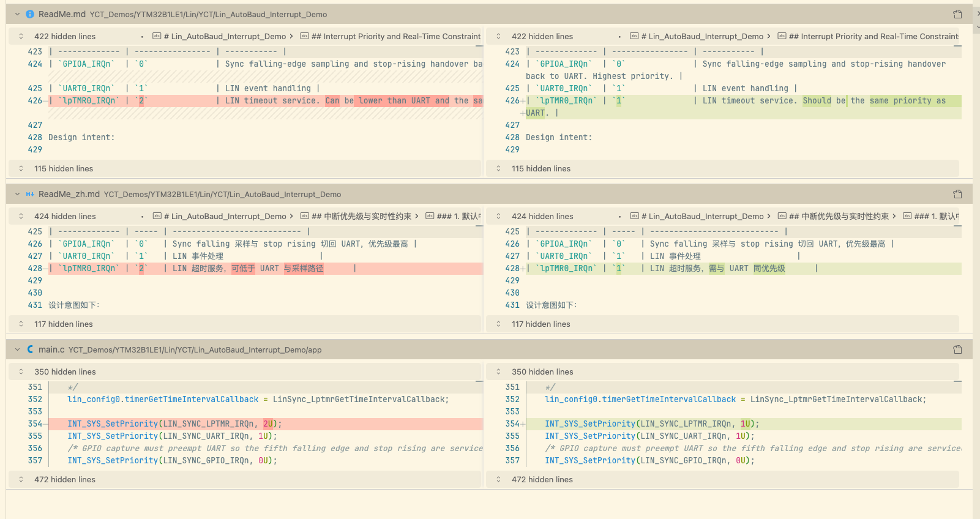The width and height of the screenshot is (980, 519).
Task: Click the blue info icon beside ReadMe.md
Action: click(x=30, y=14)
